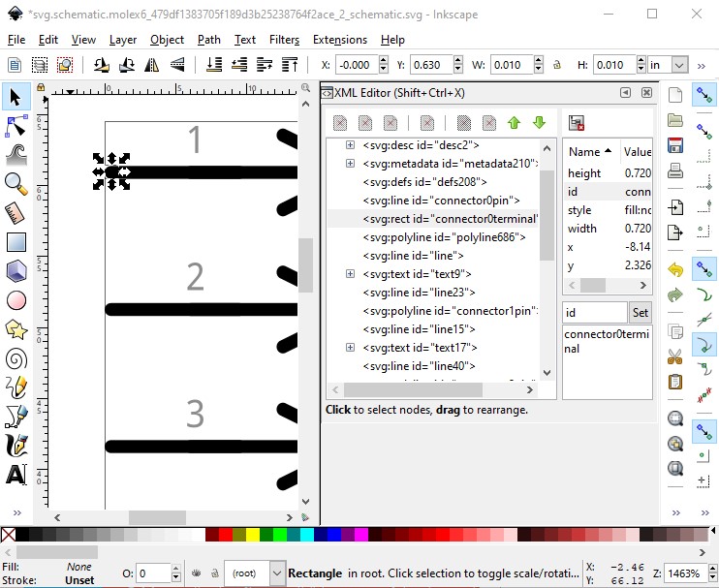719x588 pixels.
Task: Close the XML Editor panel
Action: click(x=646, y=93)
